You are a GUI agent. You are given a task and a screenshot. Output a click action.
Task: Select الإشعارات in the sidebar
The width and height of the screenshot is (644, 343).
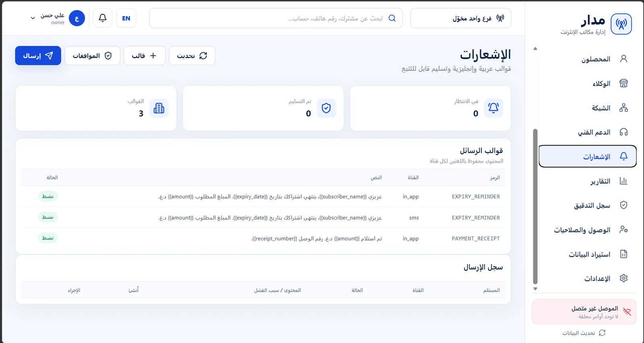tap(587, 156)
